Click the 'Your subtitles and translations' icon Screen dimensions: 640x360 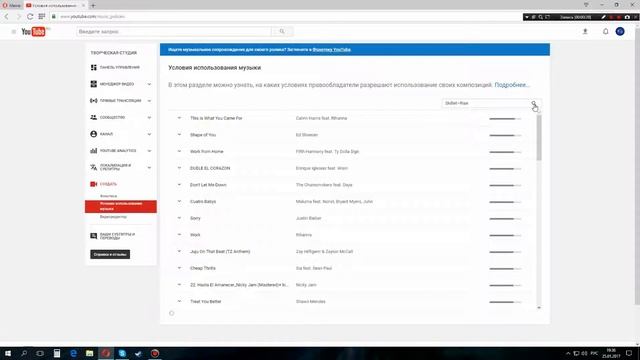pos(93,236)
